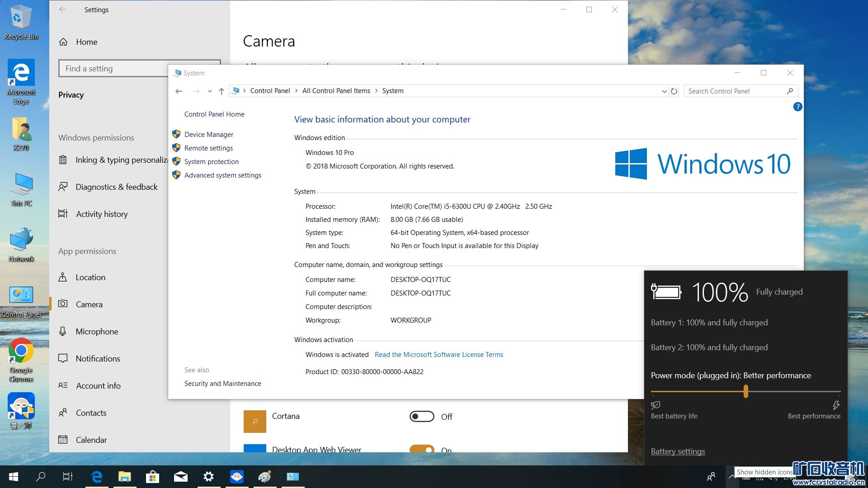Toggle Cortana camera access switch
Screen dimensions: 868x488
click(x=422, y=417)
